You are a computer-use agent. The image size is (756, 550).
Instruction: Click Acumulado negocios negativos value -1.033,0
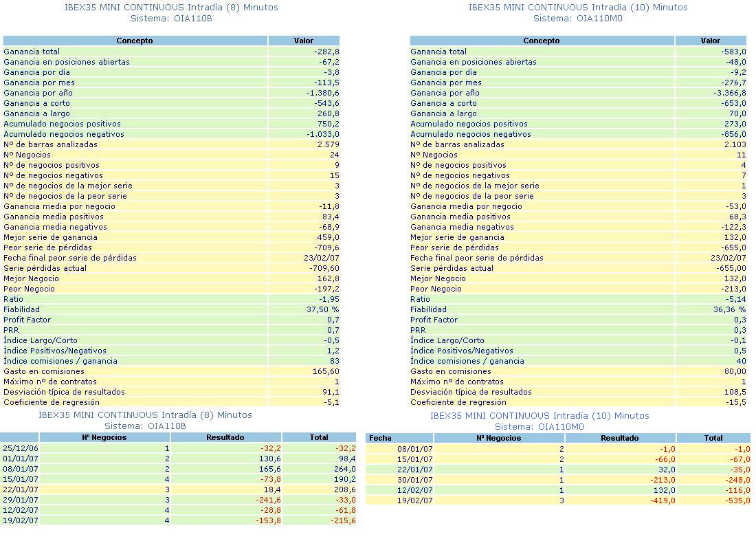point(322,134)
